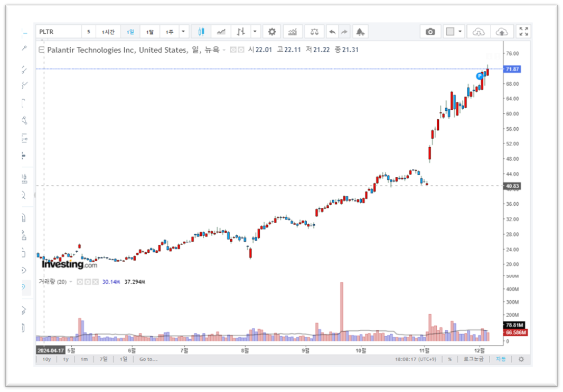Click the 71.87 current price label
This screenshot has height=392, width=563.
coord(512,69)
